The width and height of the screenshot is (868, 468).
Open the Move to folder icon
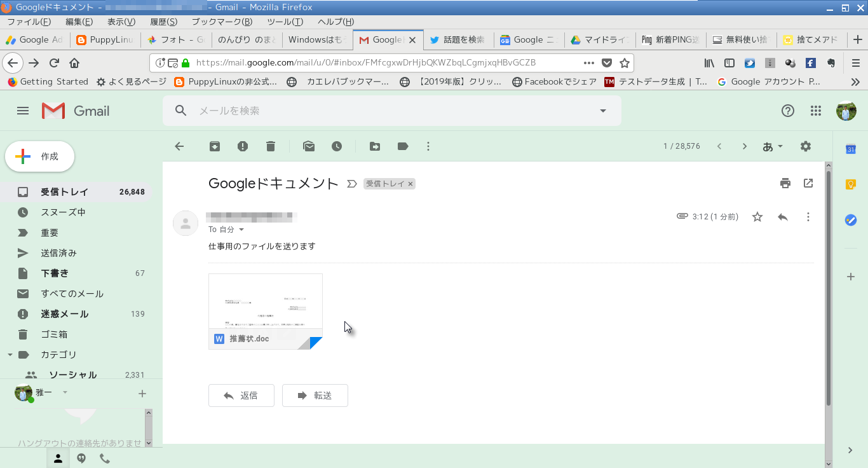point(375,146)
